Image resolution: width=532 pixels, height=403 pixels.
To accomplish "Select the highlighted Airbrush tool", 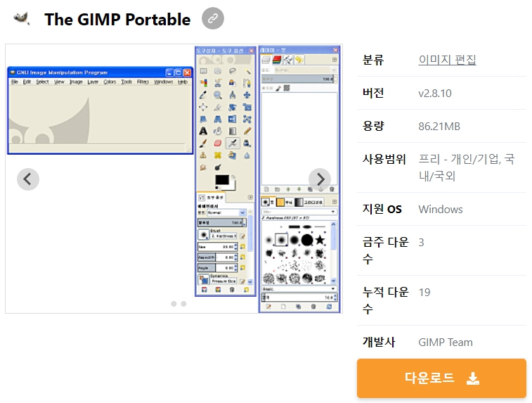I will [233, 143].
